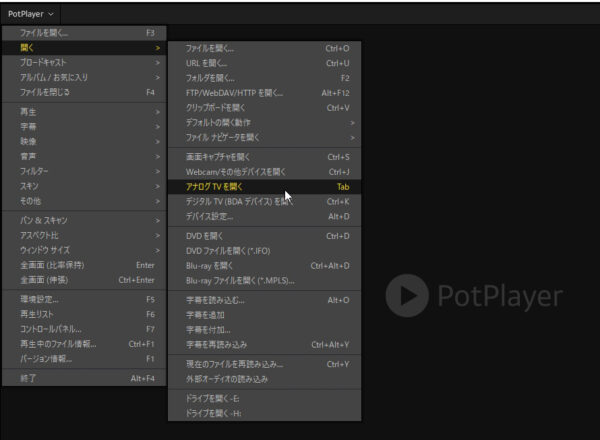Expand the 字幕 submenu
600x440 pixels.
point(84,127)
